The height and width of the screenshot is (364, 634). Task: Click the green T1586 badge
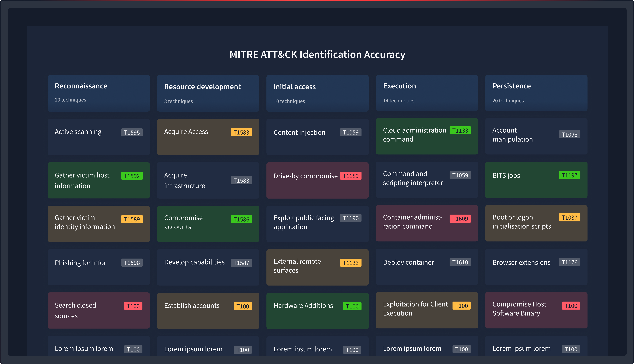pyautogui.click(x=241, y=219)
